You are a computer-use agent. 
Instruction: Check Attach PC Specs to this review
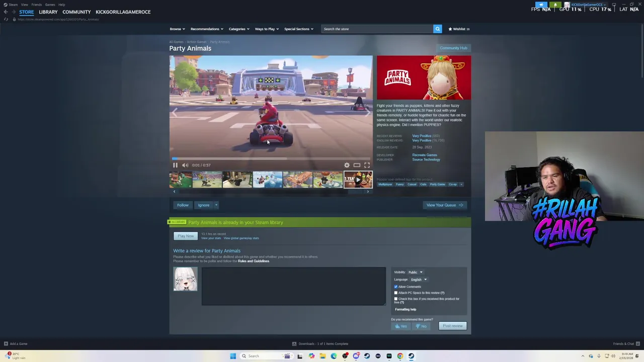pos(396,293)
